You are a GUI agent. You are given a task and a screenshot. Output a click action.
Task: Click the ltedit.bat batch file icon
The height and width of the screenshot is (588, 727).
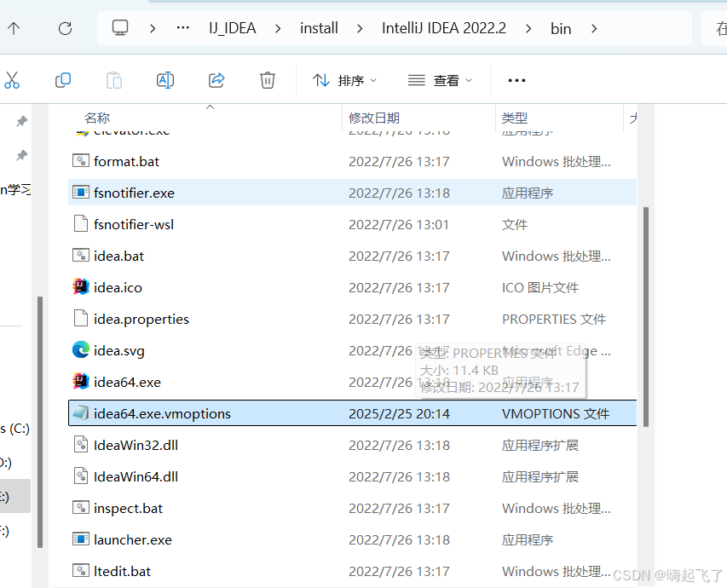(x=81, y=570)
